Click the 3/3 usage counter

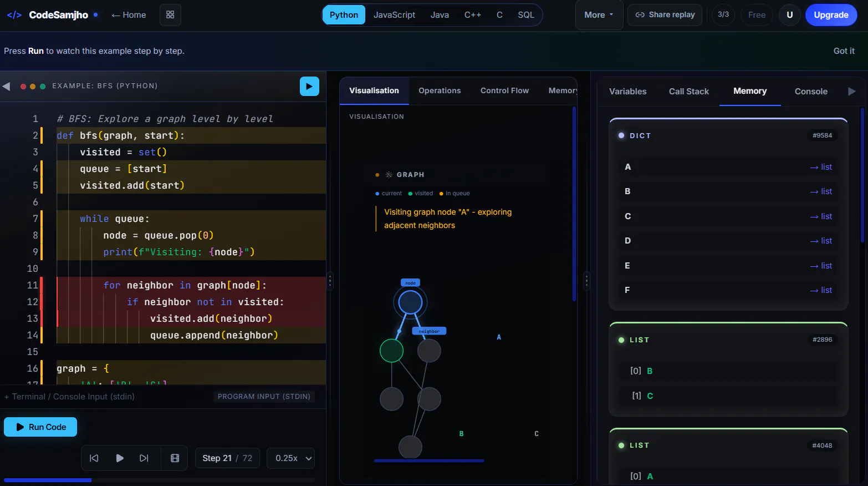pyautogui.click(x=723, y=15)
